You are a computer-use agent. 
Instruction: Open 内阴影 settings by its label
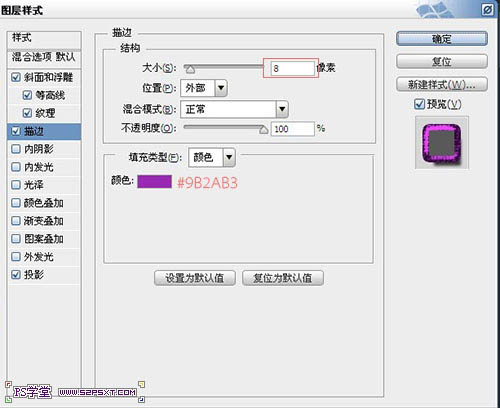[x=39, y=149]
